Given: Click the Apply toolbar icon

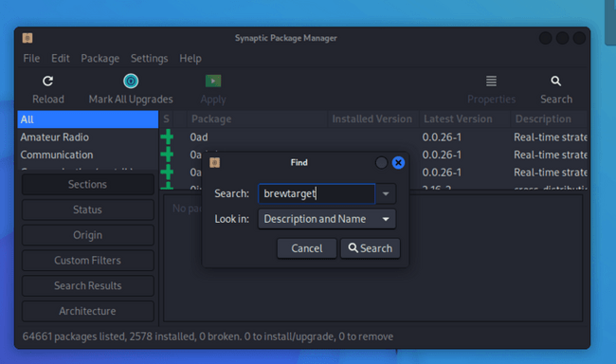Looking at the screenshot, I should tap(213, 81).
